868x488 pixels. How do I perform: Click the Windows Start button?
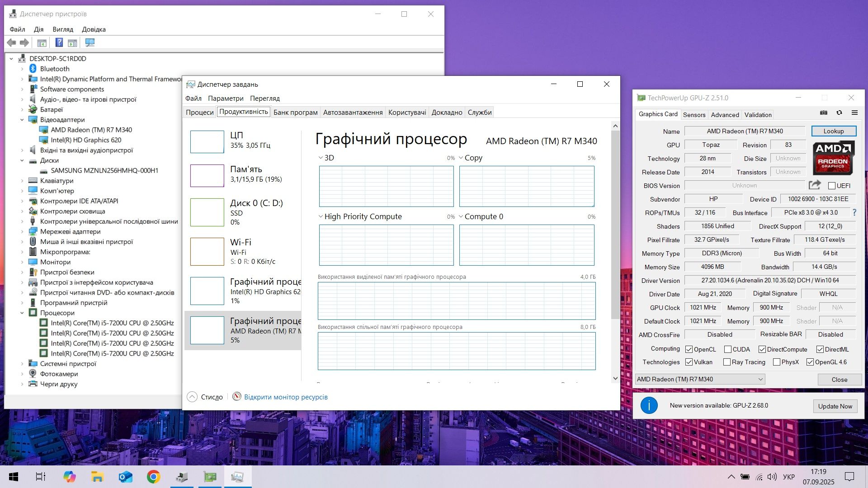[14, 477]
